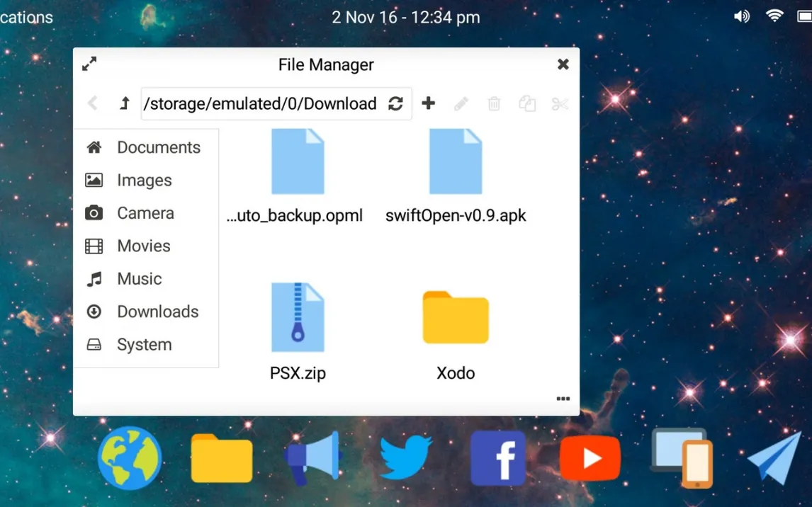This screenshot has width=812, height=507.
Task: Add a new item with plus icon
Action: point(428,103)
